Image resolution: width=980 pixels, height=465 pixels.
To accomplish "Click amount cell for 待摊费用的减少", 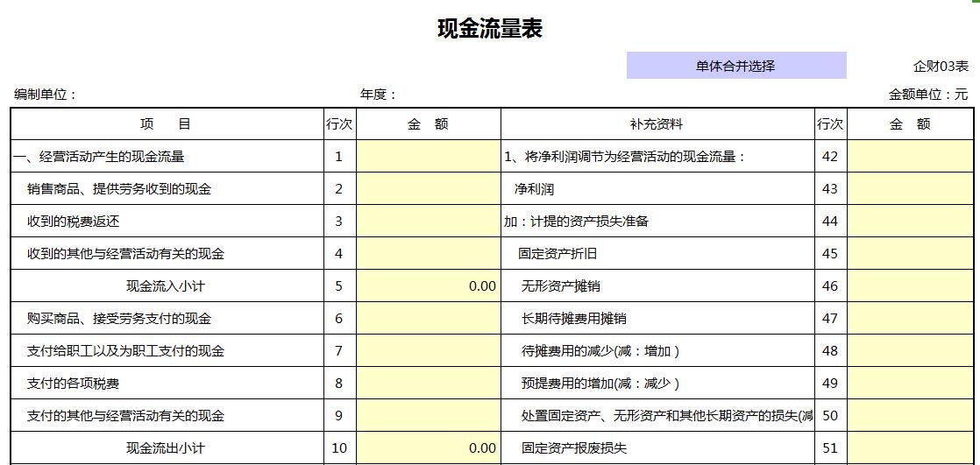I will [x=910, y=351].
